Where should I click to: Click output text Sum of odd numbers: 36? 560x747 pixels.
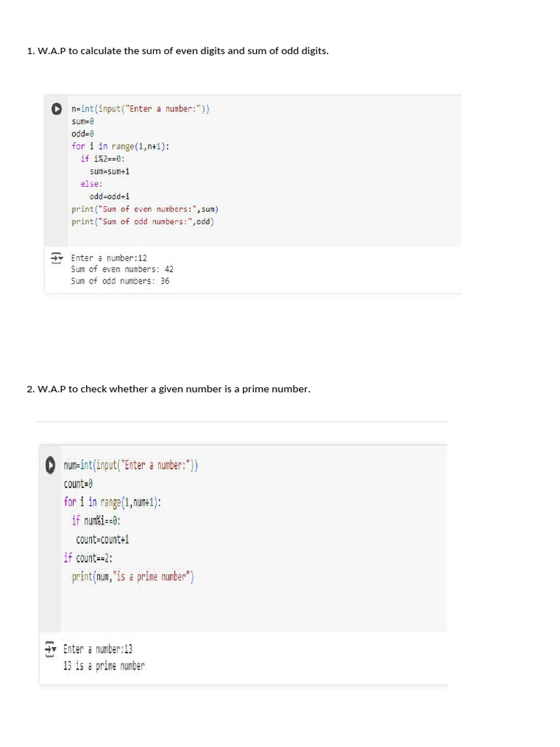click(x=120, y=281)
